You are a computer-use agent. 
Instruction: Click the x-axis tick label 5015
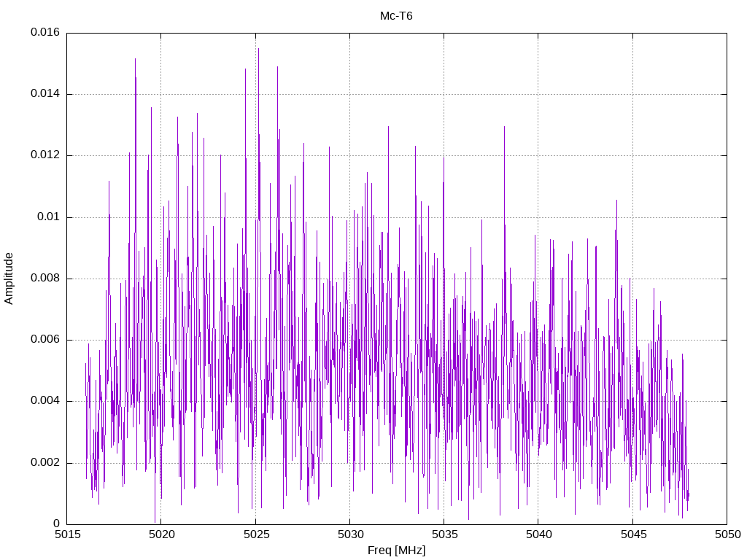coord(67,534)
